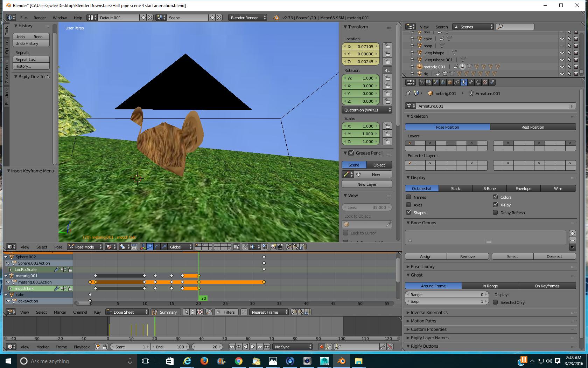Switch to the Grease Pencil side tab
Screen dimensions: 588x368
(6, 71)
